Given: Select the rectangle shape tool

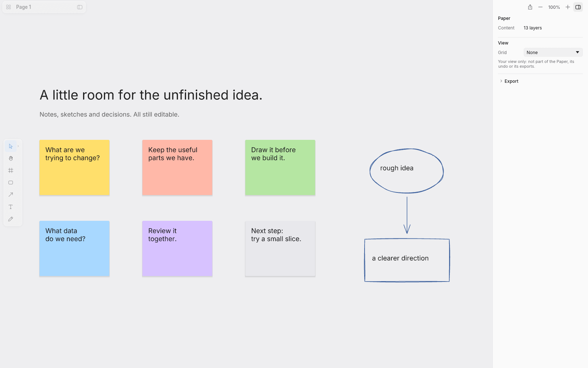Looking at the screenshot, I should 11,183.
